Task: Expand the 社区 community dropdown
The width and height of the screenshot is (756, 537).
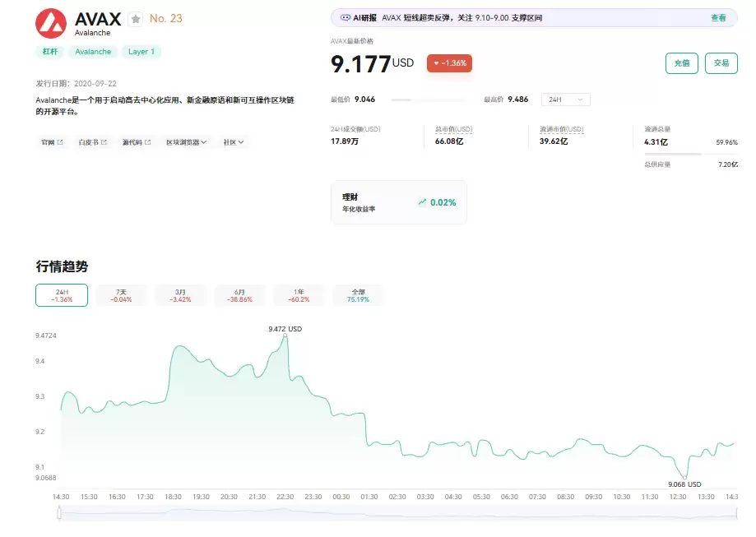Action: (x=234, y=142)
